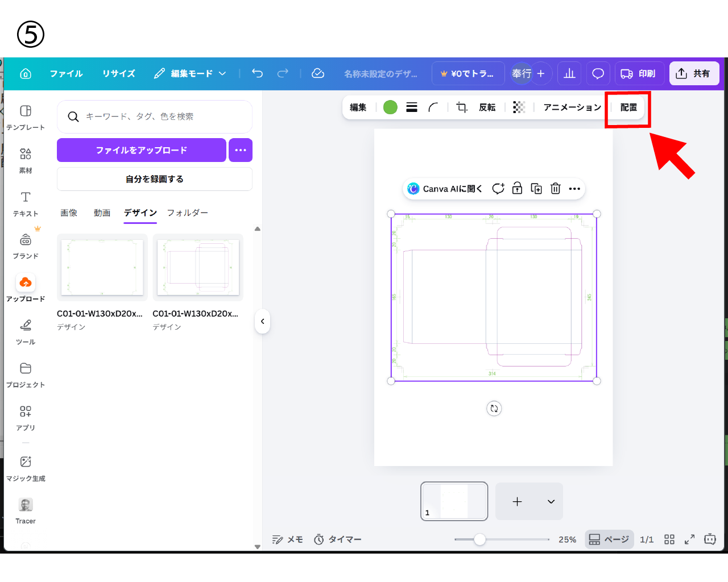Click the green color swatch
The image size is (728, 582).
pyautogui.click(x=390, y=107)
